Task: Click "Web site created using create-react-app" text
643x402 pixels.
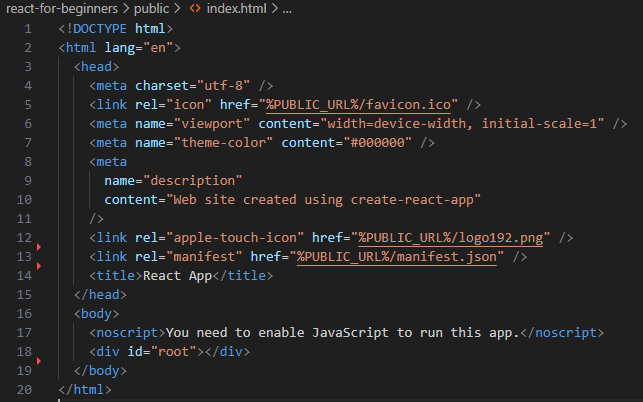Action: click(324, 200)
